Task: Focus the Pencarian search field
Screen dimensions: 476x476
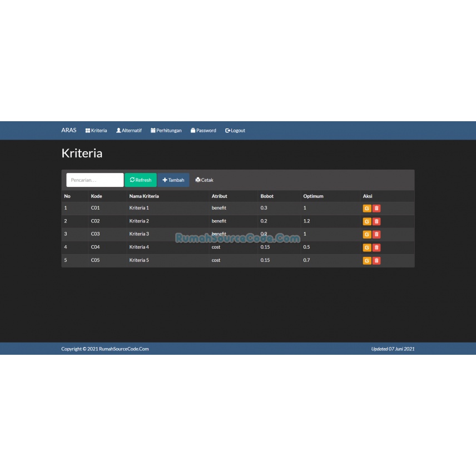Action: pos(95,180)
